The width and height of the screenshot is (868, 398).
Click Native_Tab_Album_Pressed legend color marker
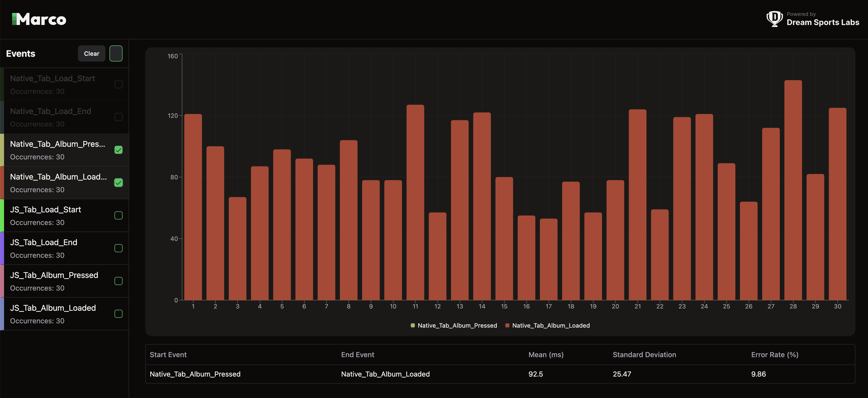[412, 325]
